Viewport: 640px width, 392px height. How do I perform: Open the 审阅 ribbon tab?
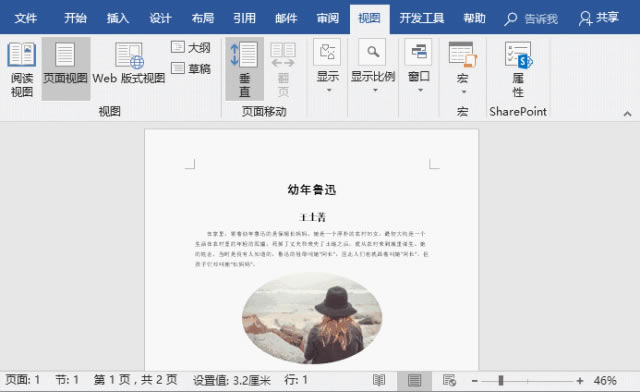328,18
